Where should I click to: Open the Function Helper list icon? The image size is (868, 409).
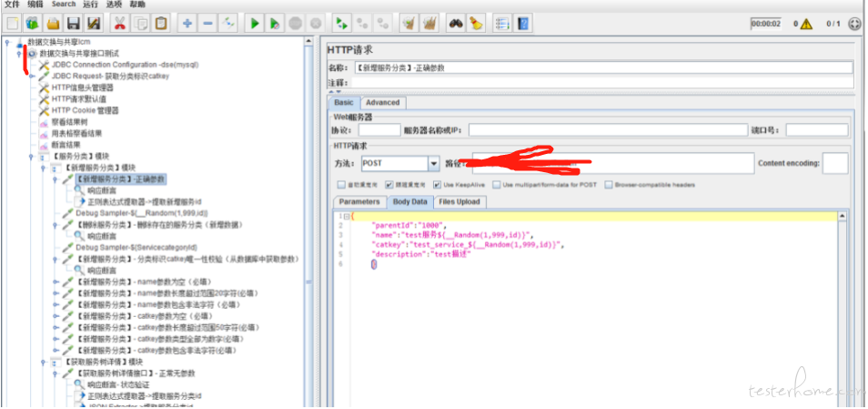point(502,24)
